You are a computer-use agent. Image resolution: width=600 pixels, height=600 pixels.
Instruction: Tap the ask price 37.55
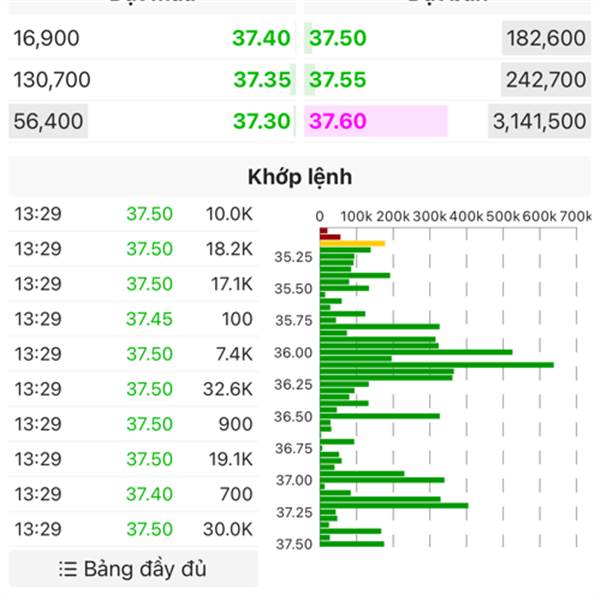click(x=337, y=80)
